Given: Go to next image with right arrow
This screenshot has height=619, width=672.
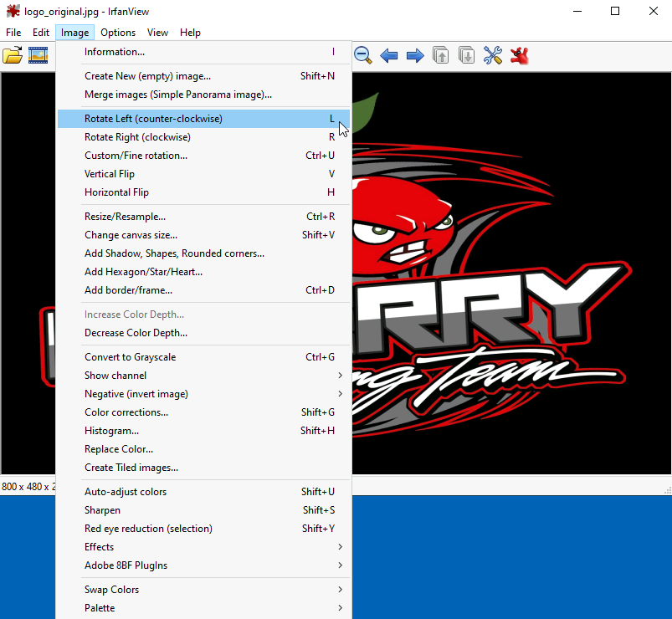Looking at the screenshot, I should [415, 55].
